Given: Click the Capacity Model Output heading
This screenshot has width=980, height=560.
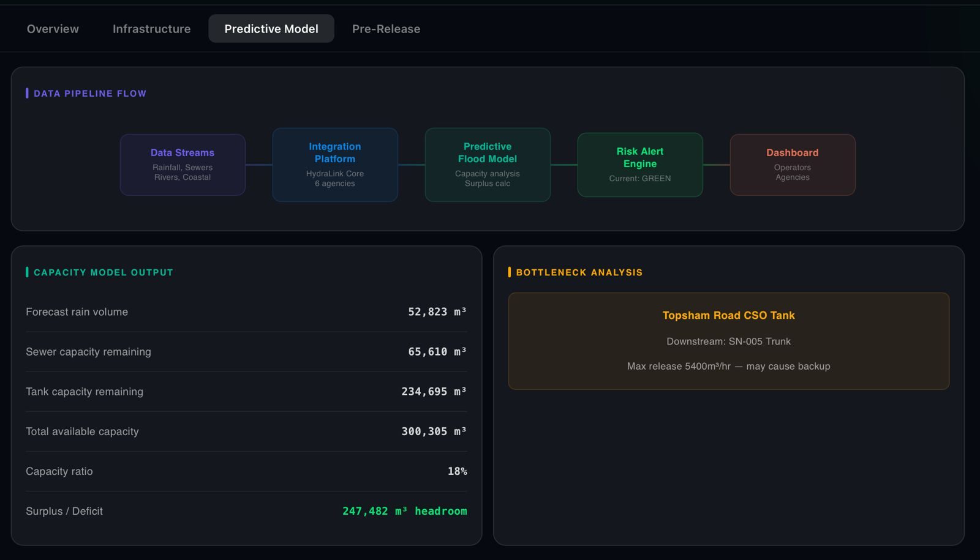Looking at the screenshot, I should pos(104,272).
